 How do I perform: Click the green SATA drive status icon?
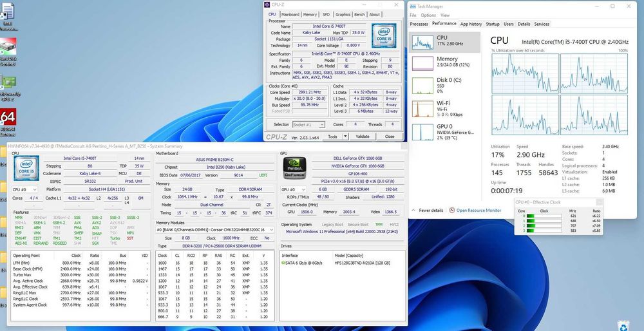[283, 263]
